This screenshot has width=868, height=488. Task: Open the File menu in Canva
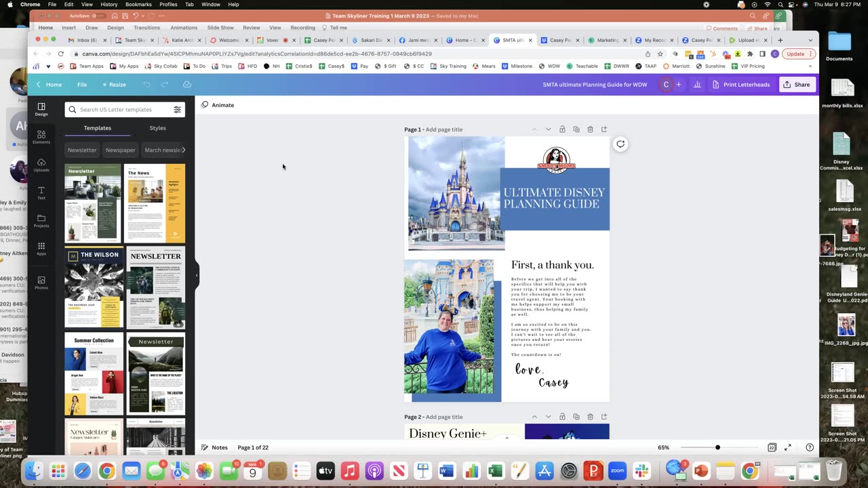tap(82, 85)
